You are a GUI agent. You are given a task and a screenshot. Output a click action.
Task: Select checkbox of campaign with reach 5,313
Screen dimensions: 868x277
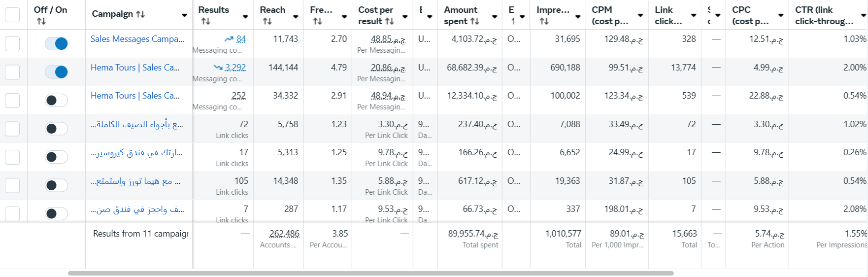tap(12, 157)
